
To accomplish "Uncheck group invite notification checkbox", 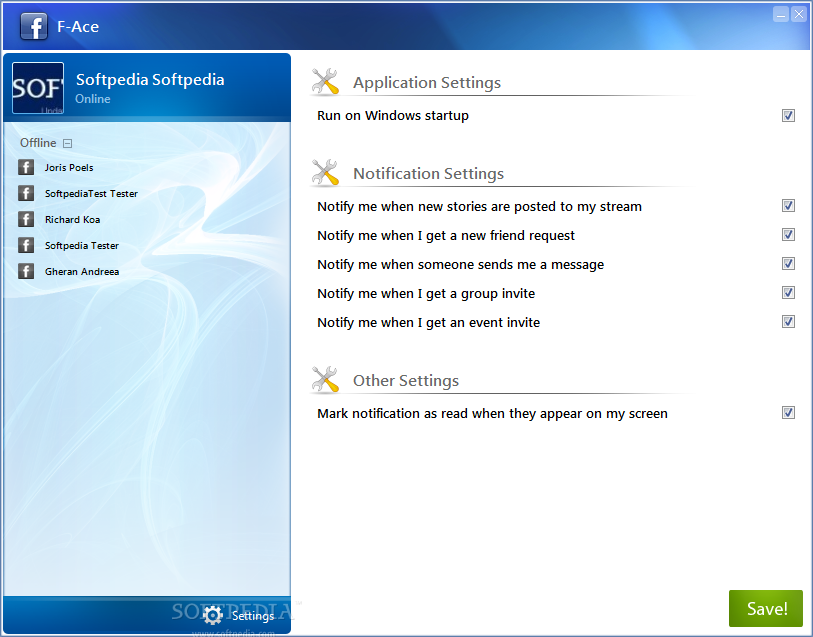I will click(788, 293).
